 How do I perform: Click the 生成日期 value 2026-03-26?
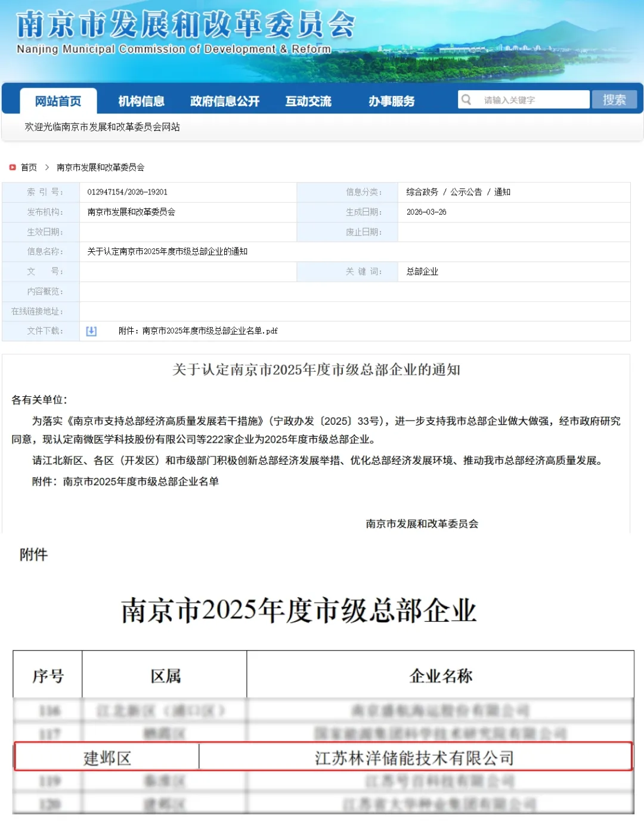(x=426, y=212)
